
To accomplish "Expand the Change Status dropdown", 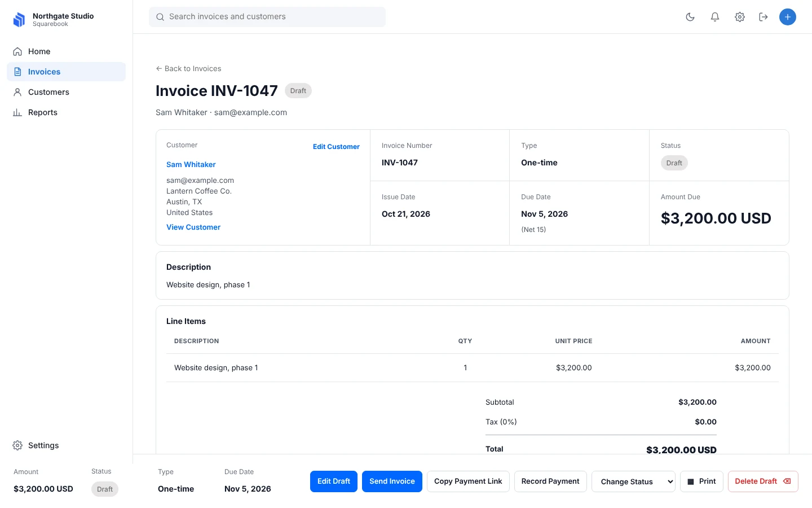I will pyautogui.click(x=633, y=481).
